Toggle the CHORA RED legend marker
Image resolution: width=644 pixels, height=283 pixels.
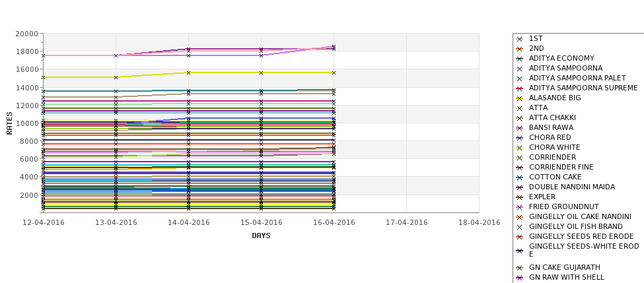(x=520, y=138)
